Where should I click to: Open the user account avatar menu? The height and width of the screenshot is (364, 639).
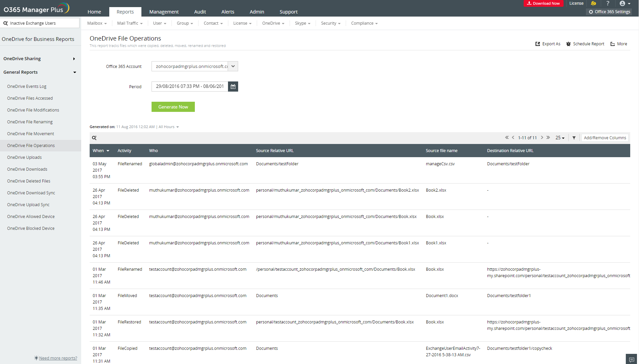pos(625,3)
